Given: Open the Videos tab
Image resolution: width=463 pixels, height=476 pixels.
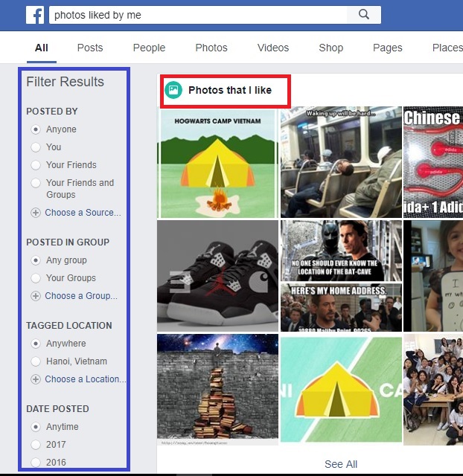Looking at the screenshot, I should click(273, 48).
